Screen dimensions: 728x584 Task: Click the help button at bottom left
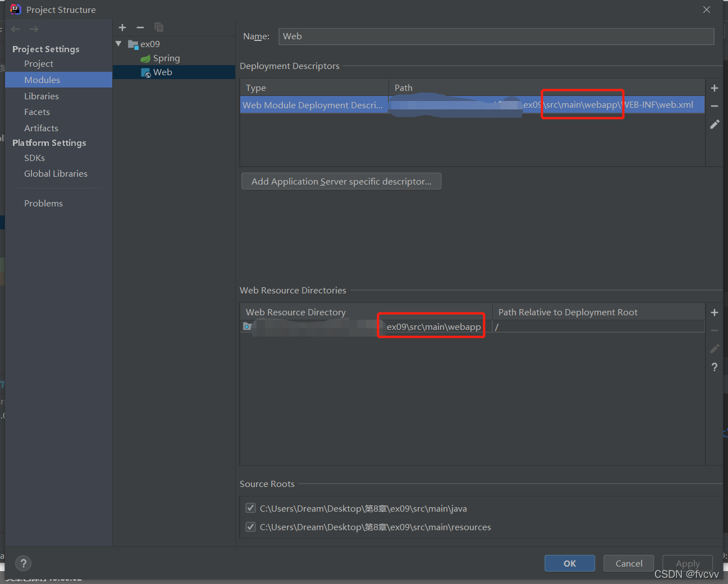(x=23, y=563)
